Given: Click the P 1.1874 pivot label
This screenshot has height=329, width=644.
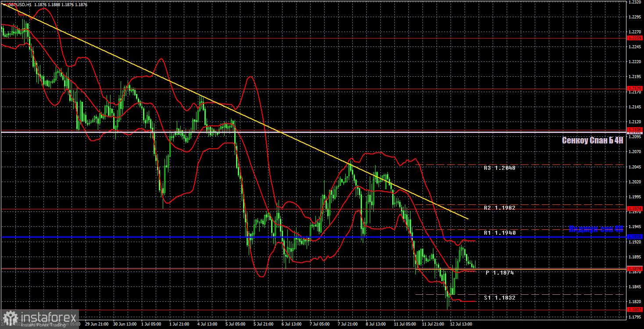Looking at the screenshot, I should coord(500,272).
